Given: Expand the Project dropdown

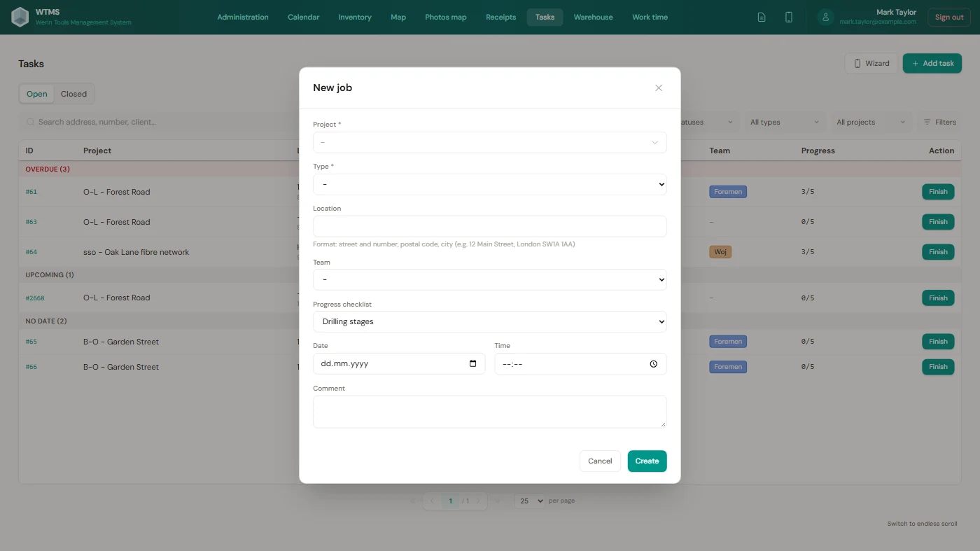Looking at the screenshot, I should [x=490, y=142].
